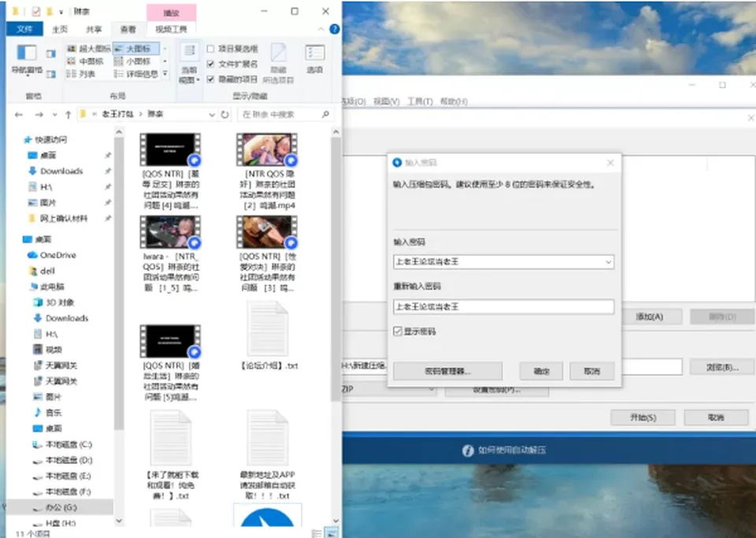Switch to 列表 list layout
756x538 pixels.
(x=81, y=74)
